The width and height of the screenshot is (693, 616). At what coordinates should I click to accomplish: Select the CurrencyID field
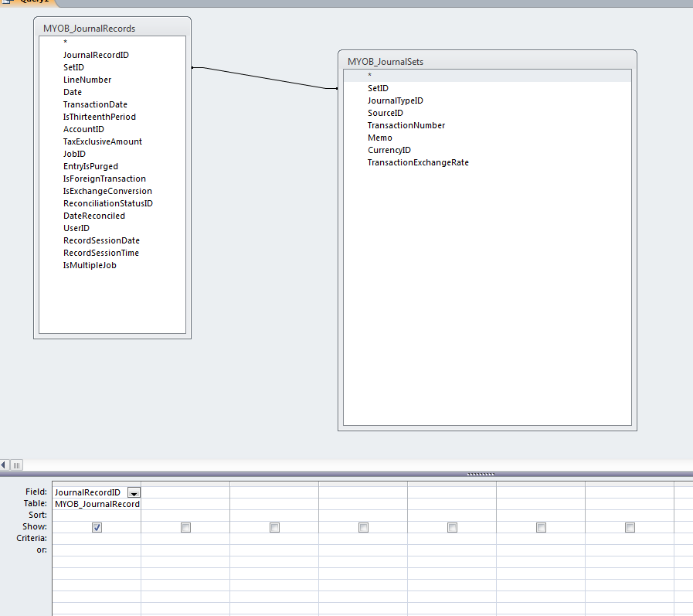coord(487,150)
